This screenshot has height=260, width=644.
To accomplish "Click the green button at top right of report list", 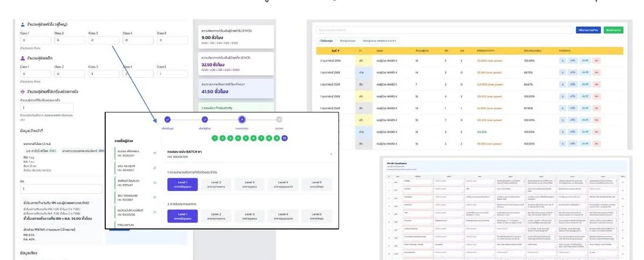I will (x=613, y=31).
